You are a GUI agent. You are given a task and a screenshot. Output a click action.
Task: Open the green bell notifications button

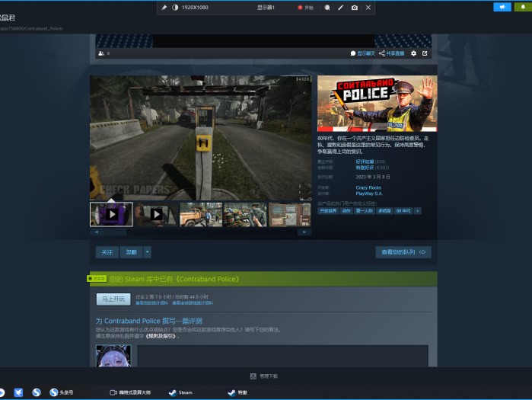[523, 7]
